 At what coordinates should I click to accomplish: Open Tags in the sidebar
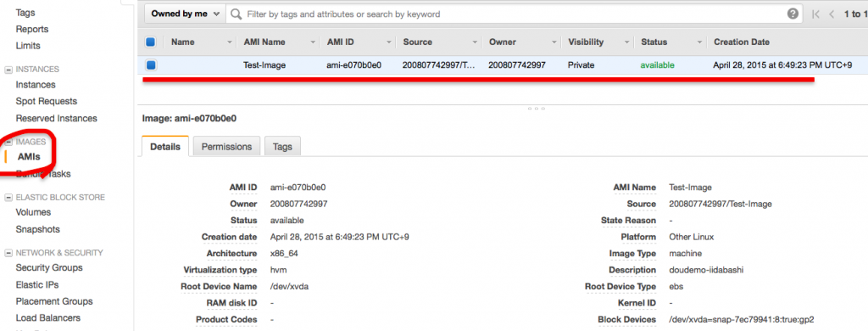click(25, 12)
